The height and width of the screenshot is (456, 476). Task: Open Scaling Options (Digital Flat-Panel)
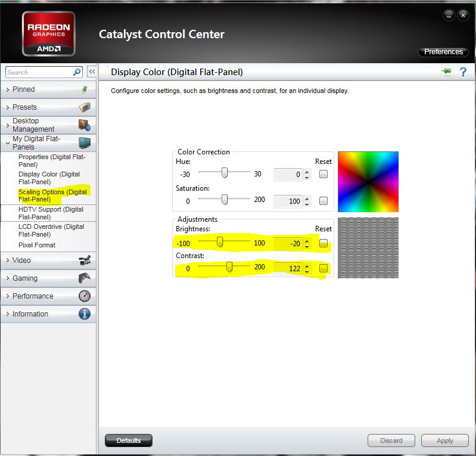(x=52, y=196)
